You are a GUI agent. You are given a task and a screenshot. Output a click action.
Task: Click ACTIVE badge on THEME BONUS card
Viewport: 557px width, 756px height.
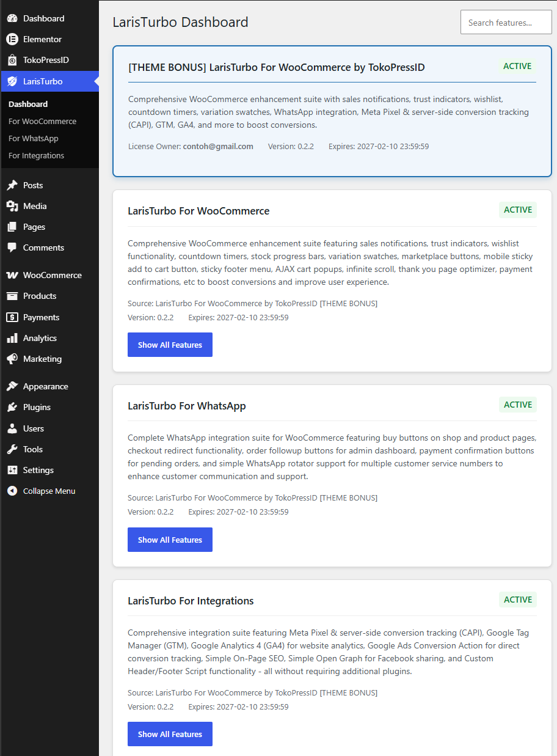tap(517, 66)
